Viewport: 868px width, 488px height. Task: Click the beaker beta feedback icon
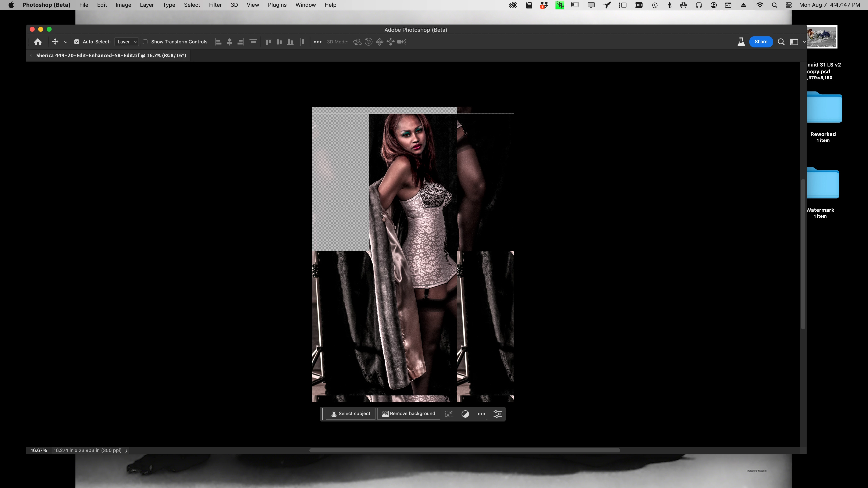pos(741,42)
